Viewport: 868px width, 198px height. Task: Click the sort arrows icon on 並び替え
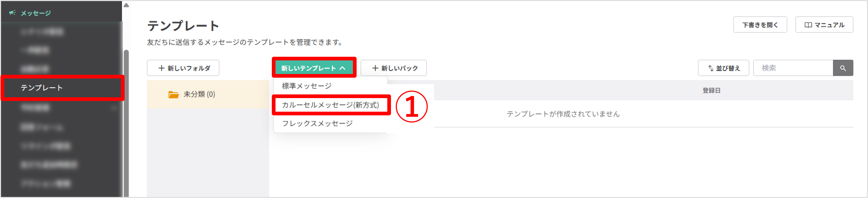711,68
